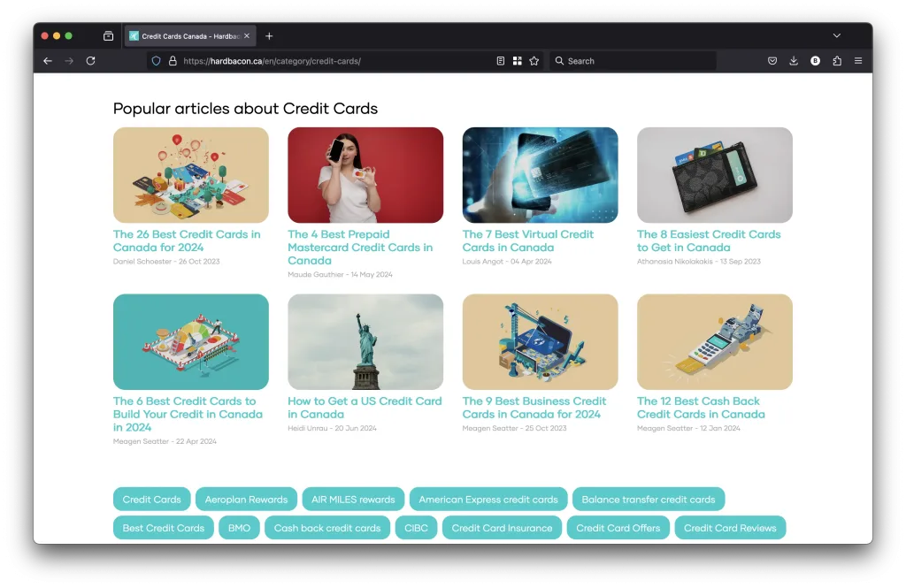
Task: Bookmark this page with star icon
Action: (x=534, y=61)
